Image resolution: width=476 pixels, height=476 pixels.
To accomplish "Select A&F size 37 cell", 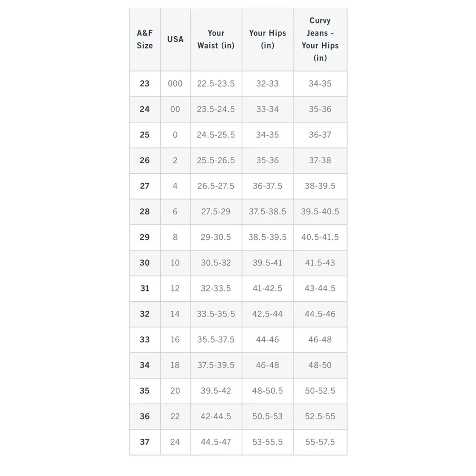I will point(145,442).
